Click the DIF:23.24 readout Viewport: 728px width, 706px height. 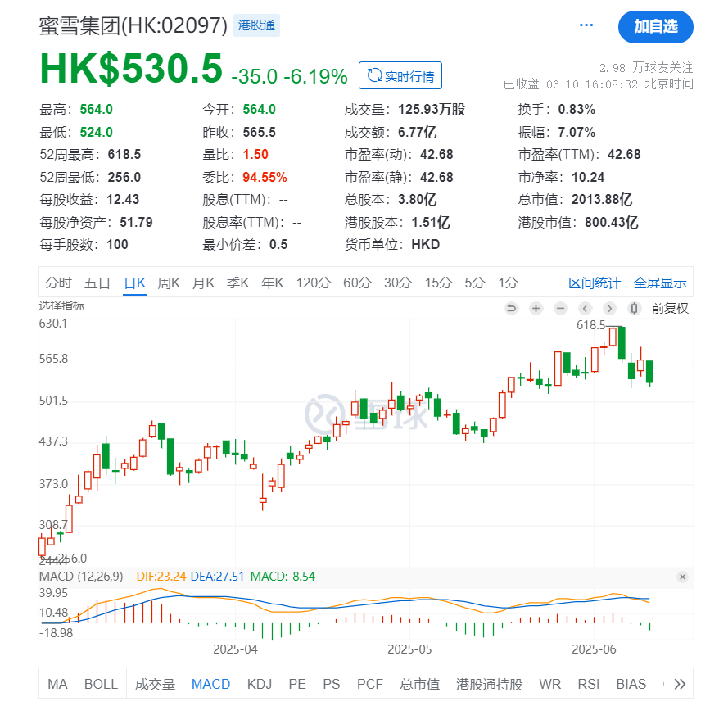pyautogui.click(x=161, y=577)
